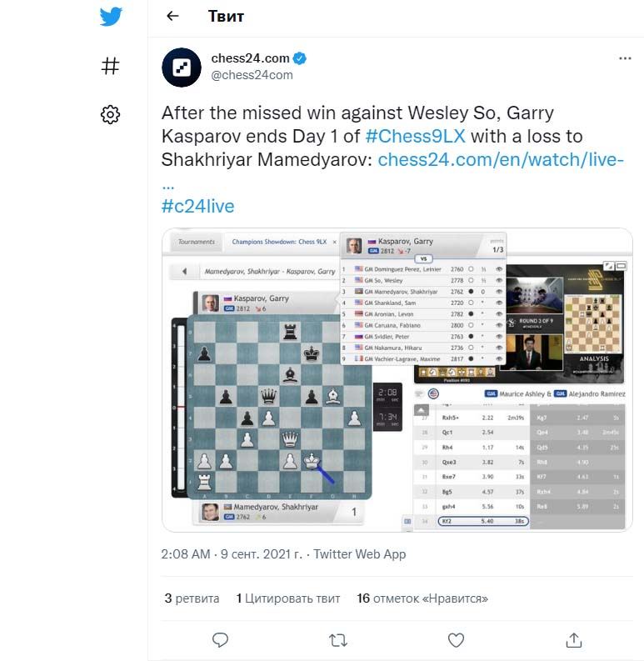The width and height of the screenshot is (644, 661).
Task: Retweet using the arrows icon
Action: pyautogui.click(x=338, y=640)
